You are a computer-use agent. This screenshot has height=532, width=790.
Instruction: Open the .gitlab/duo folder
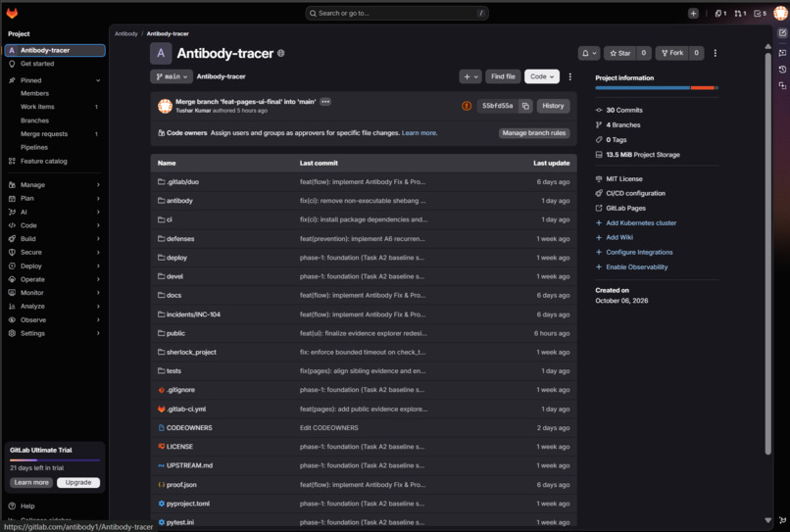tap(182, 182)
